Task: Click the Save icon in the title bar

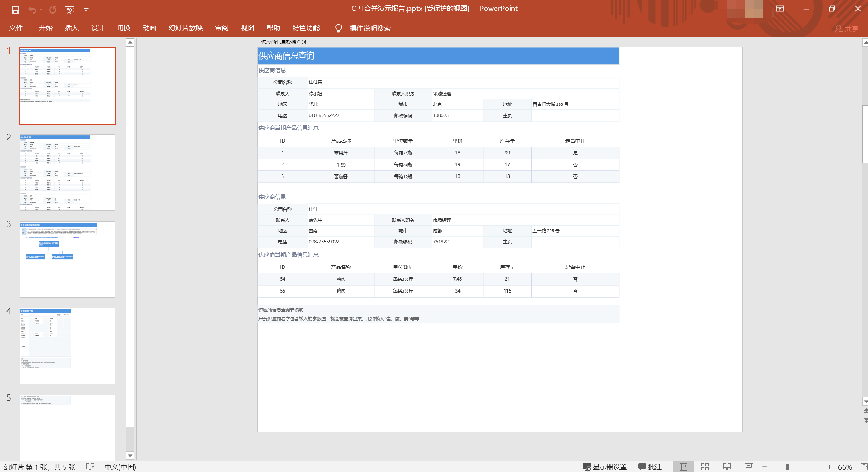Action: coord(15,10)
